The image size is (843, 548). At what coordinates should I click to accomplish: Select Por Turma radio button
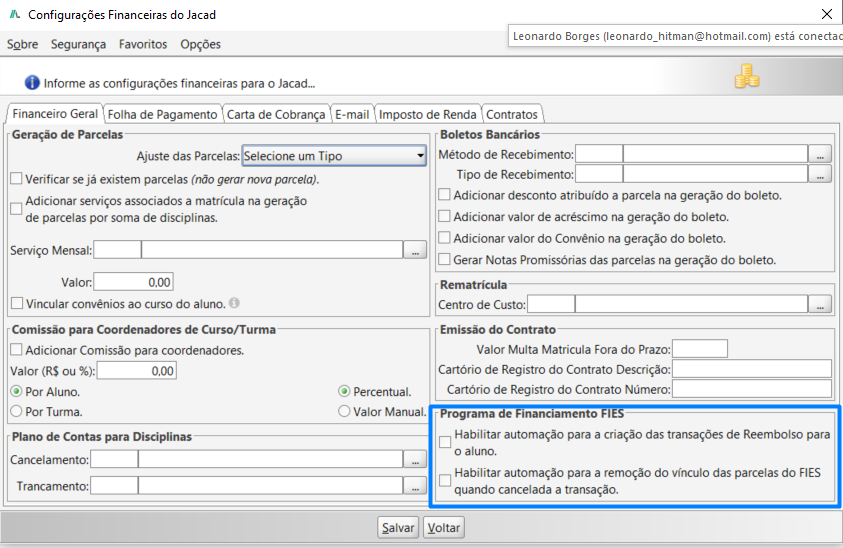pos(16,411)
